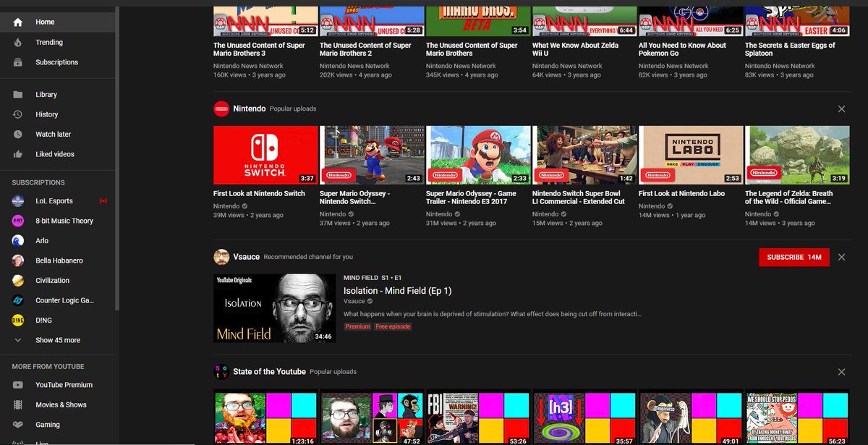868x445 pixels.
Task: Open Trending via its flame icon
Action: (18, 43)
